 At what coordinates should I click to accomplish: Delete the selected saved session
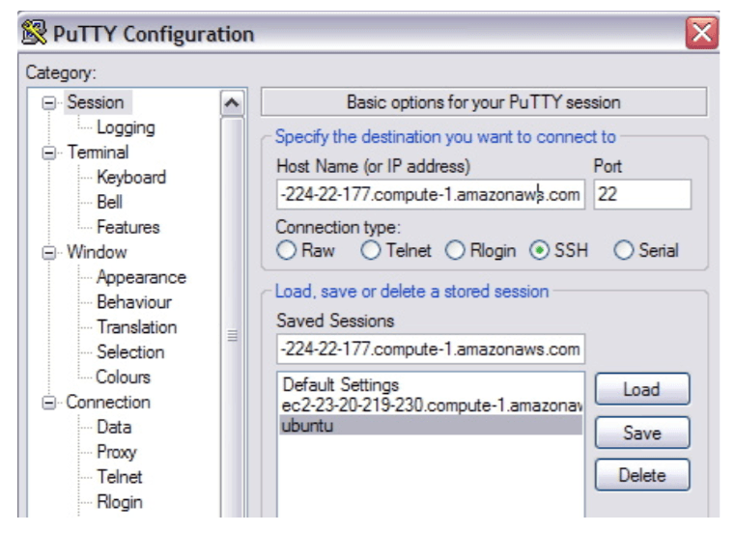(641, 475)
